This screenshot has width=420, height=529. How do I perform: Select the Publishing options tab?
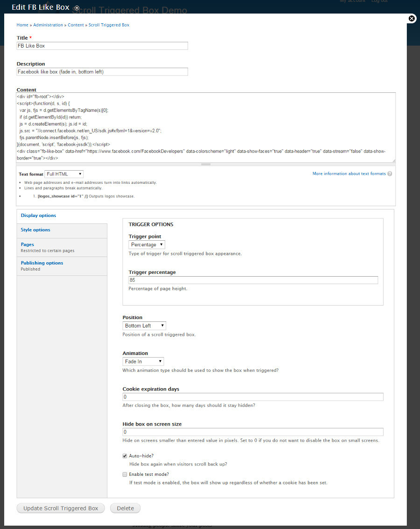(x=42, y=263)
